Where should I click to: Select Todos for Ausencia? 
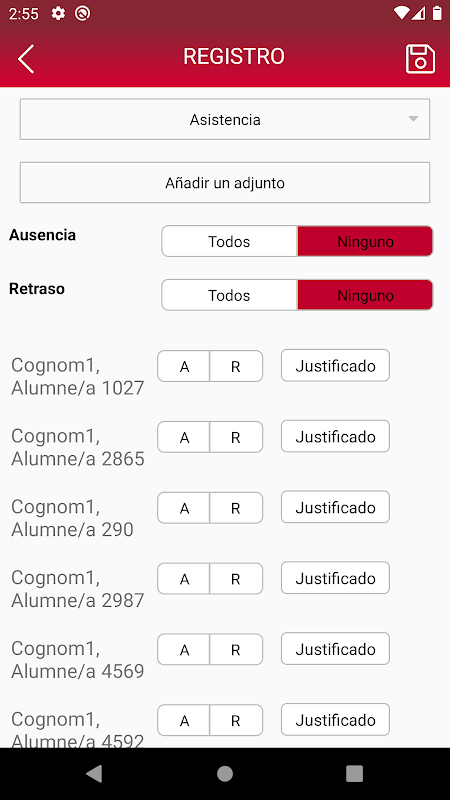click(230, 241)
